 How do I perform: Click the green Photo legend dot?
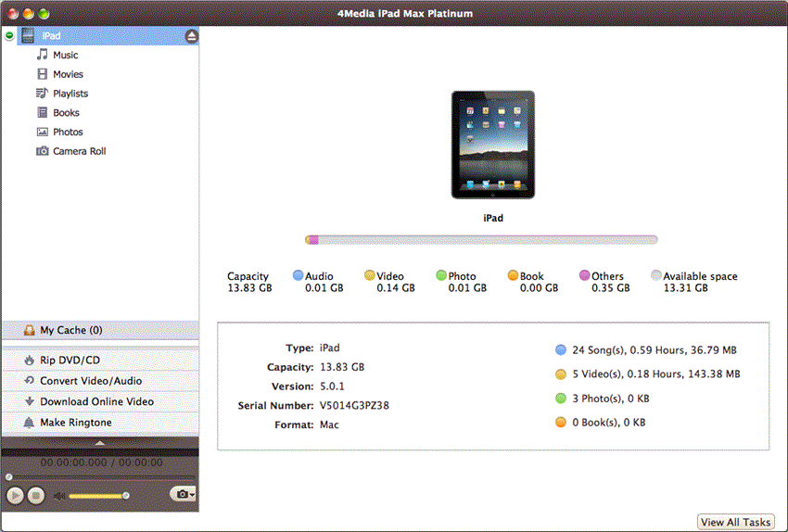441,275
